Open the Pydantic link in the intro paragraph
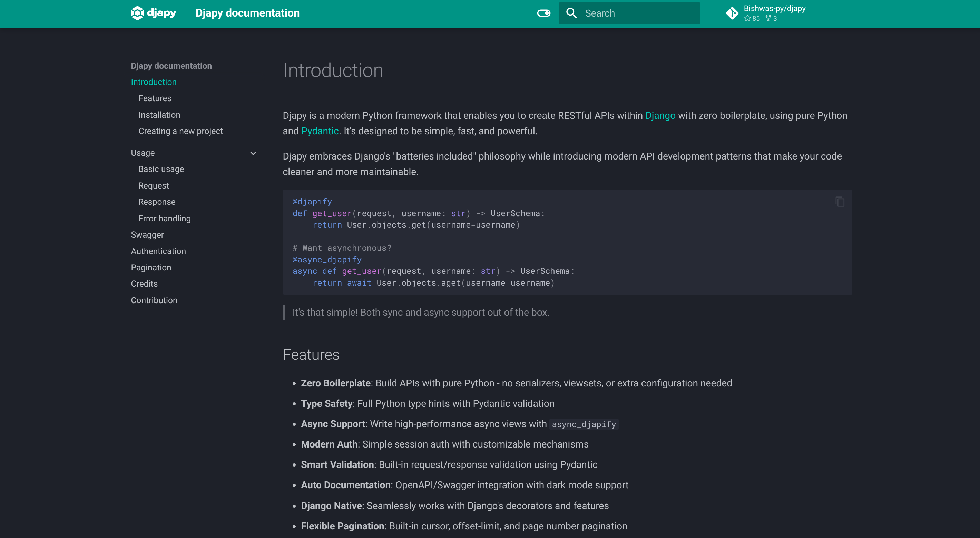The image size is (980, 538). [320, 131]
